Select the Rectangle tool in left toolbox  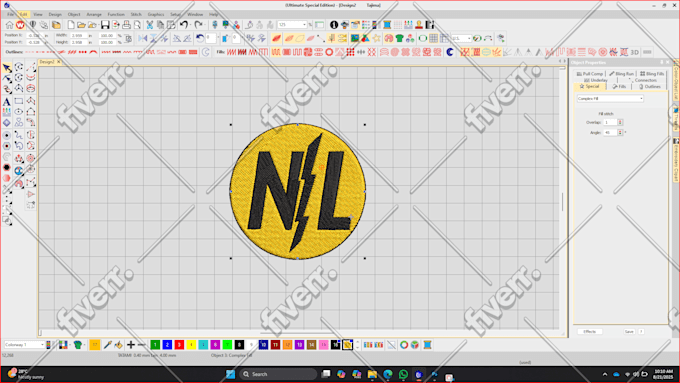[19, 101]
